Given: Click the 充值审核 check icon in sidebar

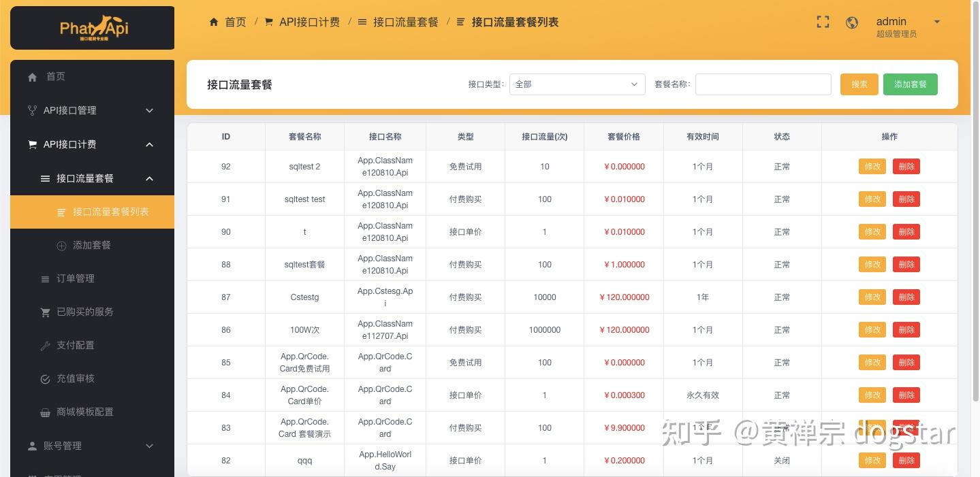Looking at the screenshot, I should click(x=45, y=378).
